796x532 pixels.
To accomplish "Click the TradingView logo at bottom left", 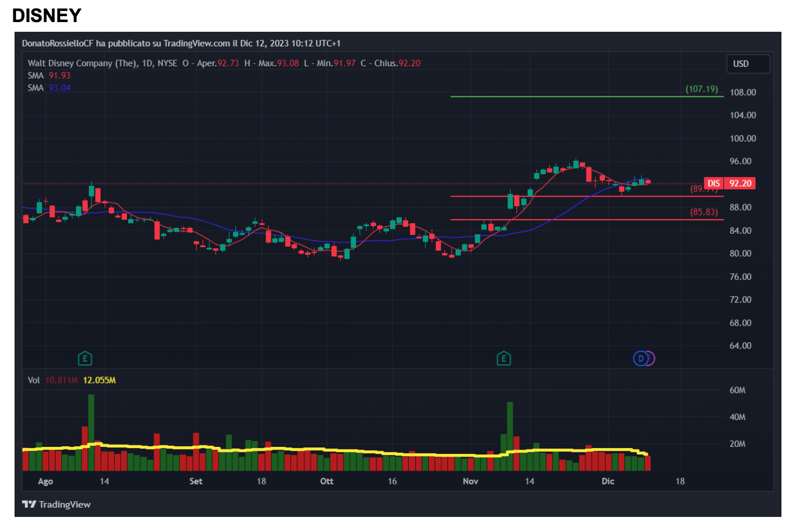I will [57, 505].
